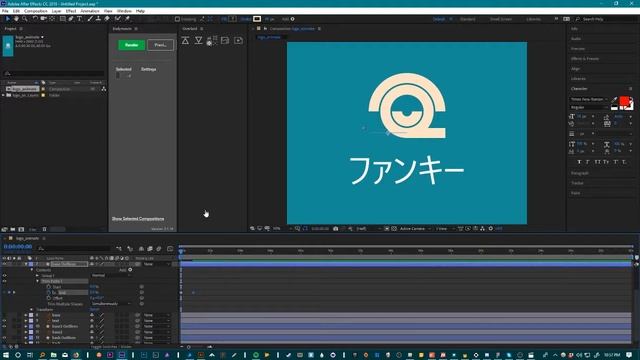Select the Selection arrow tool
The width and height of the screenshot is (640, 360).
click(7, 19)
